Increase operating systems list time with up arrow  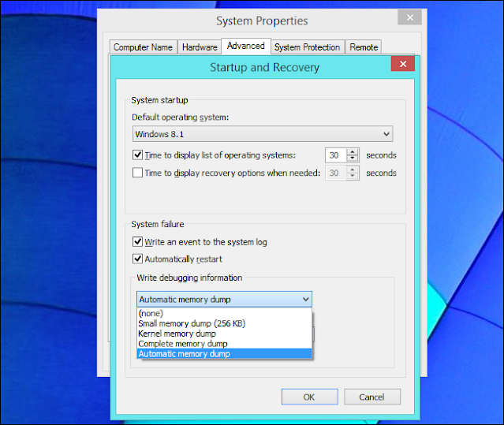coord(353,152)
